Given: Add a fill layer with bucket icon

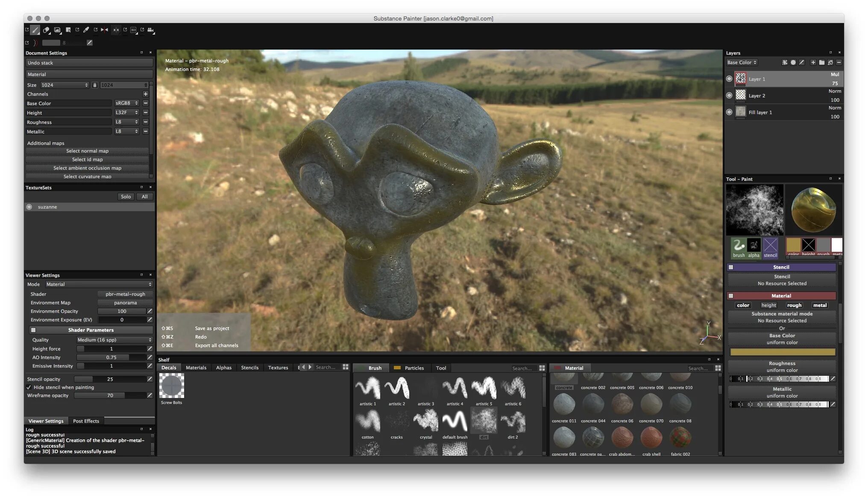Looking at the screenshot, I should coord(830,62).
